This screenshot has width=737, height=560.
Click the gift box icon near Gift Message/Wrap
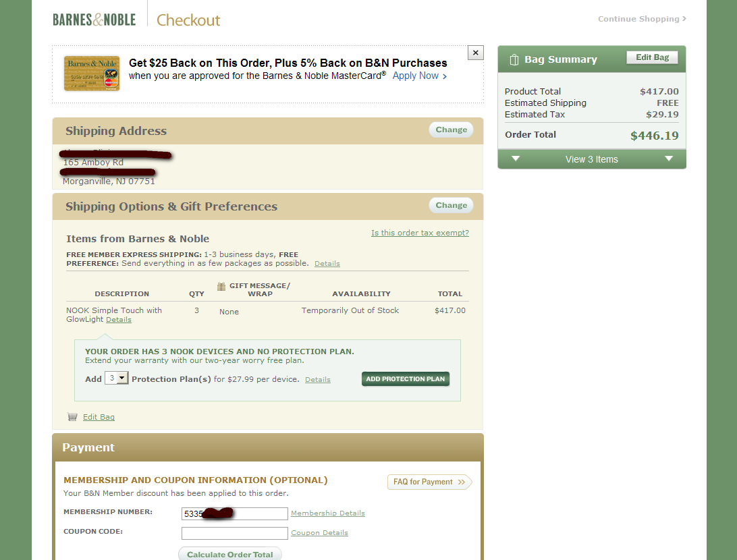(221, 286)
